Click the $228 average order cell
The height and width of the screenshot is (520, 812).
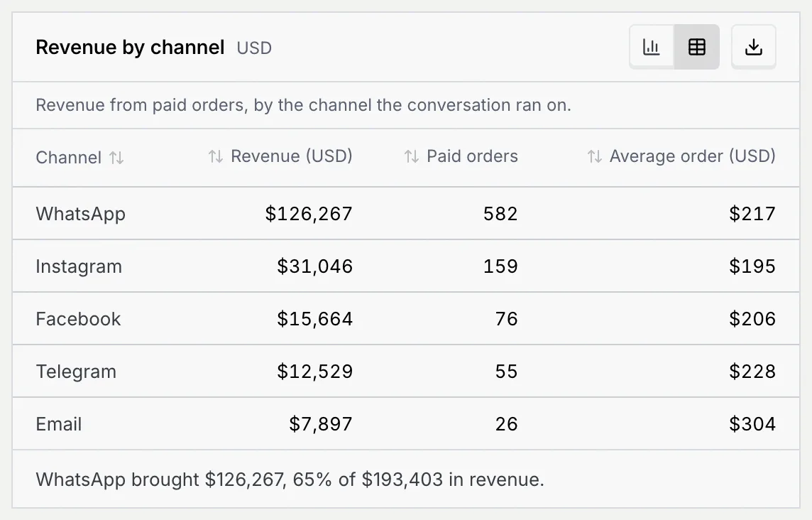[x=752, y=372]
